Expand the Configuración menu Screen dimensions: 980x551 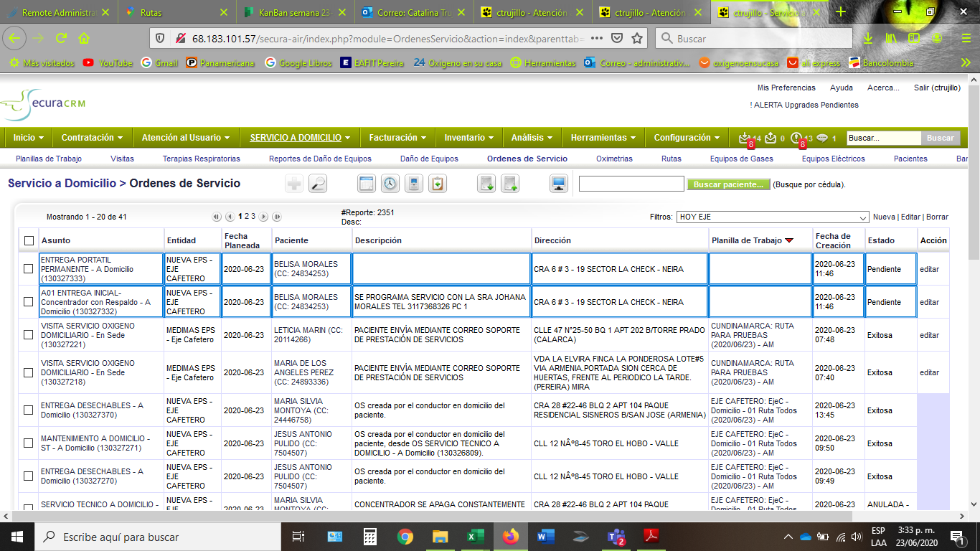687,138
